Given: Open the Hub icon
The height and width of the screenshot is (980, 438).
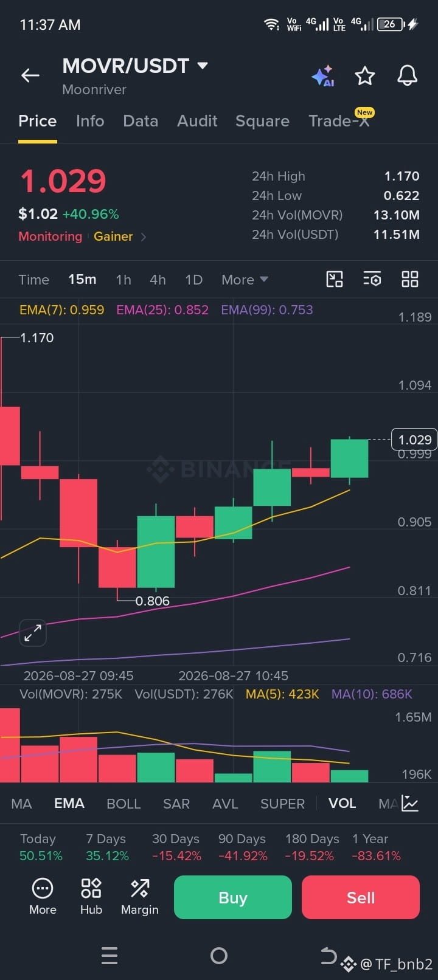Looking at the screenshot, I should tap(91, 897).
